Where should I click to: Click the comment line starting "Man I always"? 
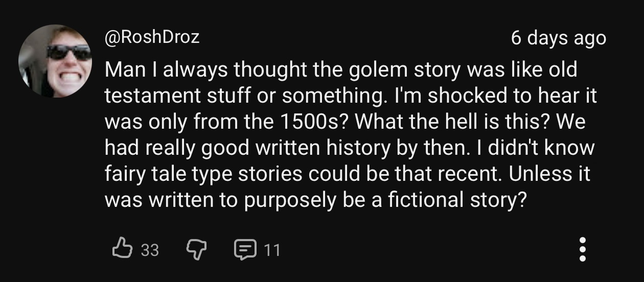click(340, 70)
